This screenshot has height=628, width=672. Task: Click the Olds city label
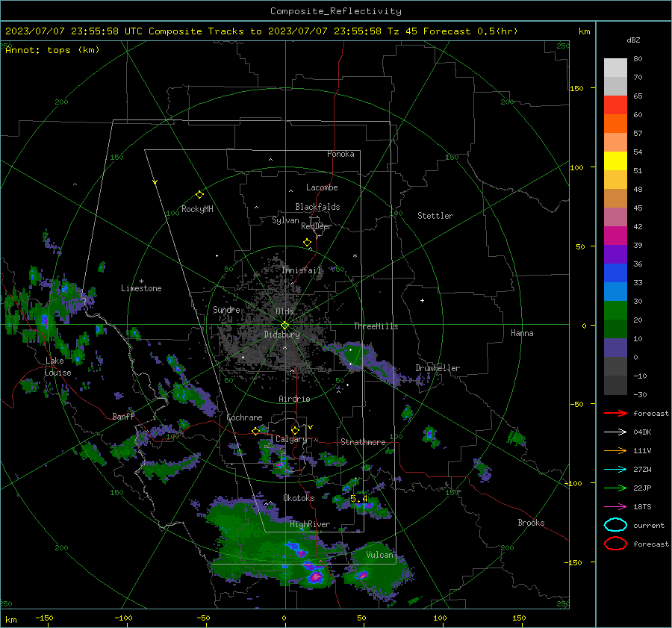coord(284,311)
